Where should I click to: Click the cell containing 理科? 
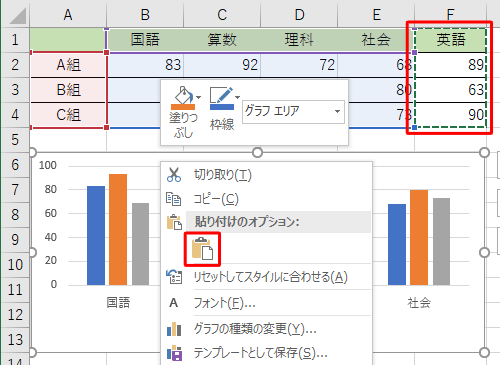tap(299, 40)
